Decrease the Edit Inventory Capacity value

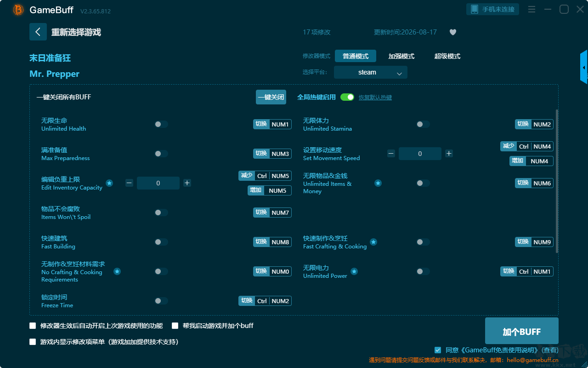(129, 183)
